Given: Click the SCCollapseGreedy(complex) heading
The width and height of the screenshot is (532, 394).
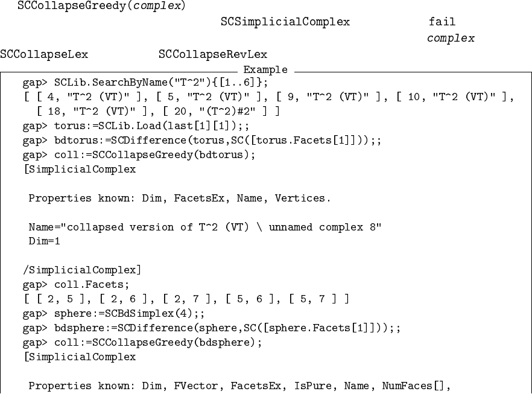Looking at the screenshot, I should click(101, 5).
